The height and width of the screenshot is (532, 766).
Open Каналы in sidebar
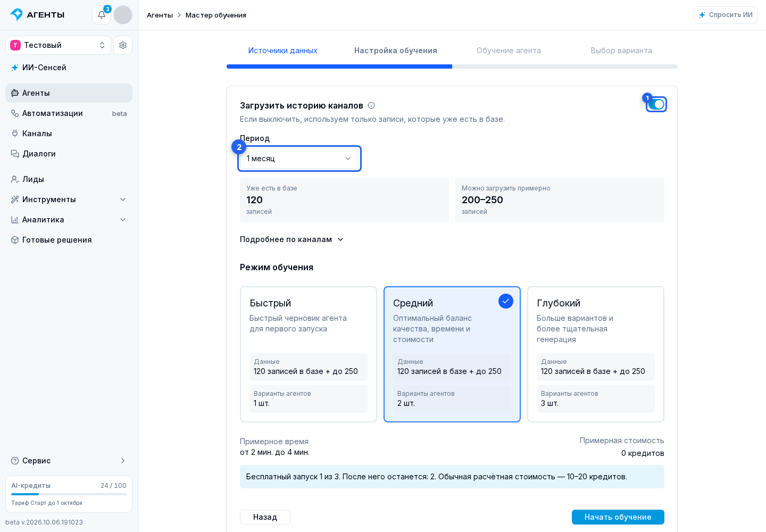(69, 134)
